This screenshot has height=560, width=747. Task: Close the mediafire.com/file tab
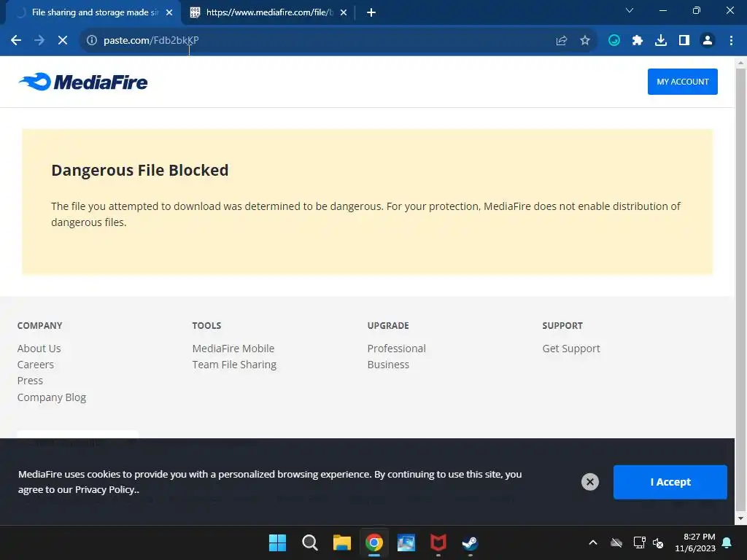[344, 13]
